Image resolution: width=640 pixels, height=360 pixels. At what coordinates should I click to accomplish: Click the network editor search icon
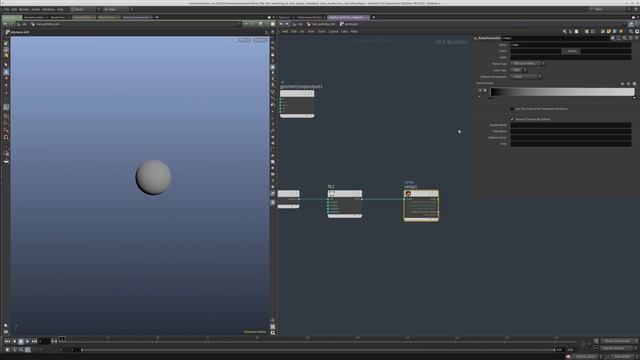(x=631, y=31)
